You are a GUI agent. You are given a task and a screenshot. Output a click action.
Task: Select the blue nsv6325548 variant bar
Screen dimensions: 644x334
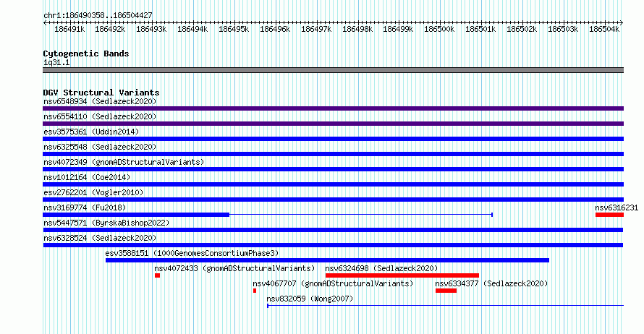tap(333, 154)
